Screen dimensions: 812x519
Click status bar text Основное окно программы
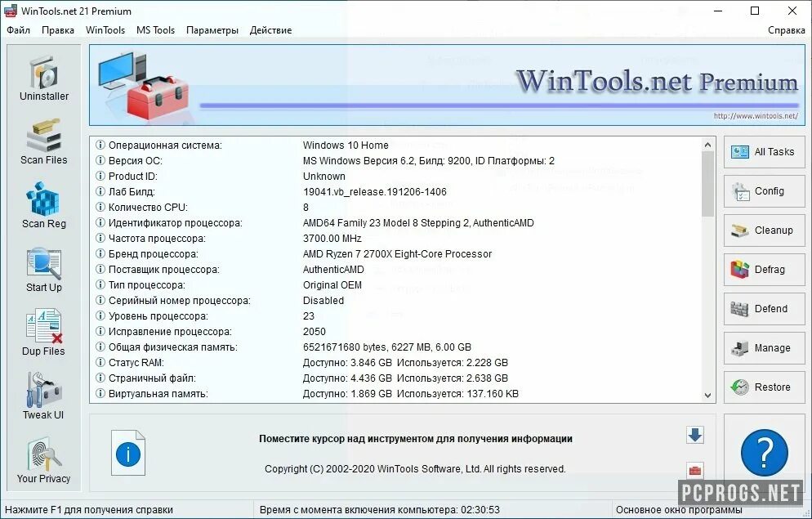[x=680, y=510]
